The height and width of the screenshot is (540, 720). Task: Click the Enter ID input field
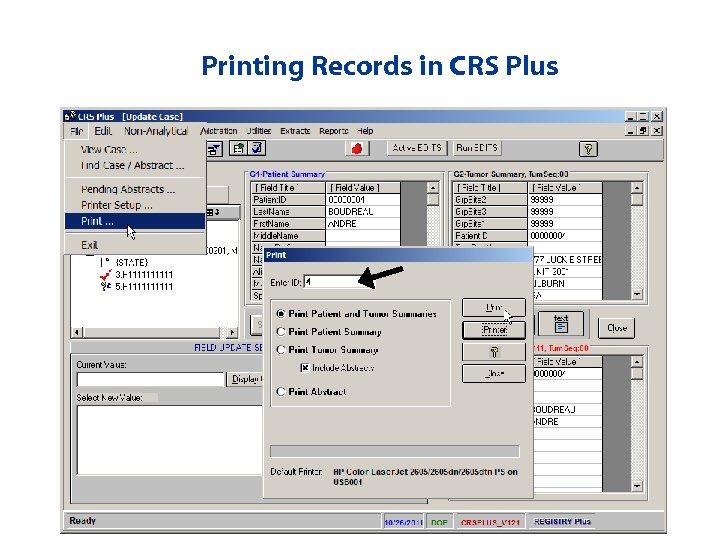(x=337, y=282)
